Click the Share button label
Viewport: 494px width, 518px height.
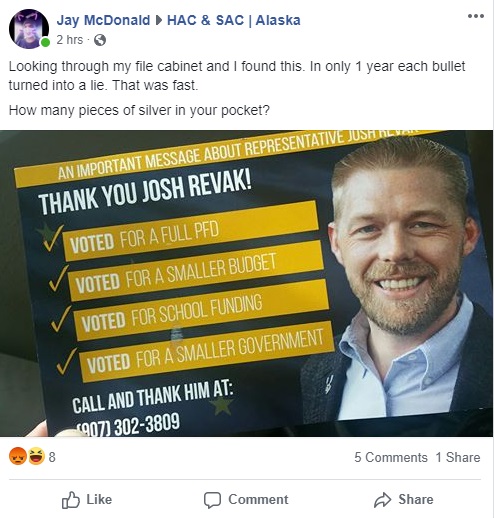(x=416, y=499)
